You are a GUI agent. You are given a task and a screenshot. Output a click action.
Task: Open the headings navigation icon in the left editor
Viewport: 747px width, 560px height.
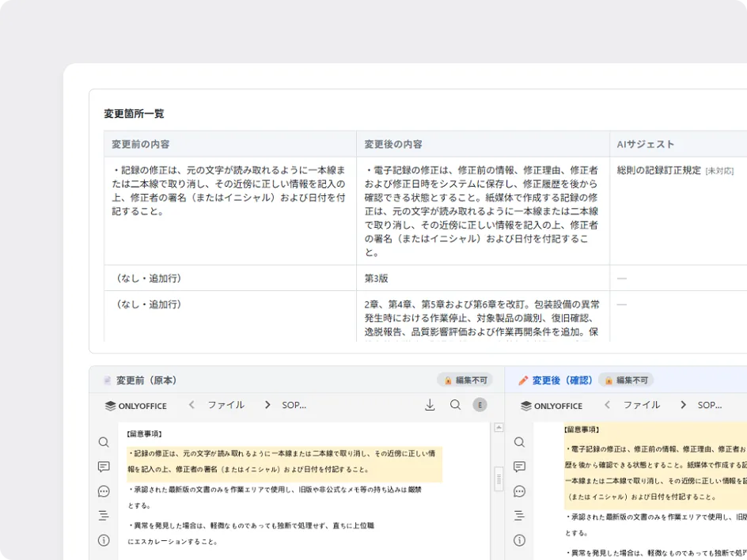pos(104,516)
